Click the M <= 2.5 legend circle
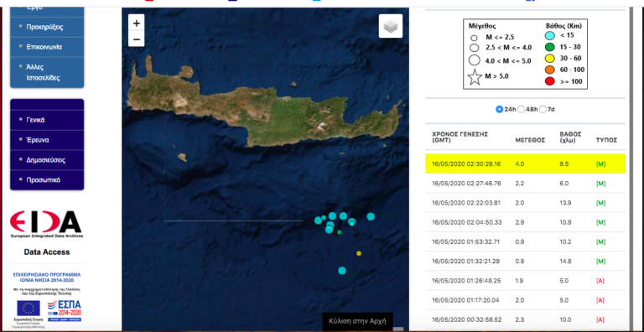This screenshot has width=644, height=332. (474, 38)
